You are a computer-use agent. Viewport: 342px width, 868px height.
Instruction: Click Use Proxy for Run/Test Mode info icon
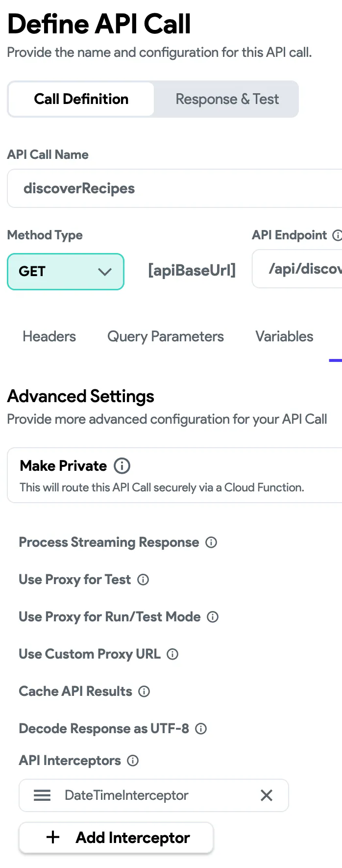[213, 617]
